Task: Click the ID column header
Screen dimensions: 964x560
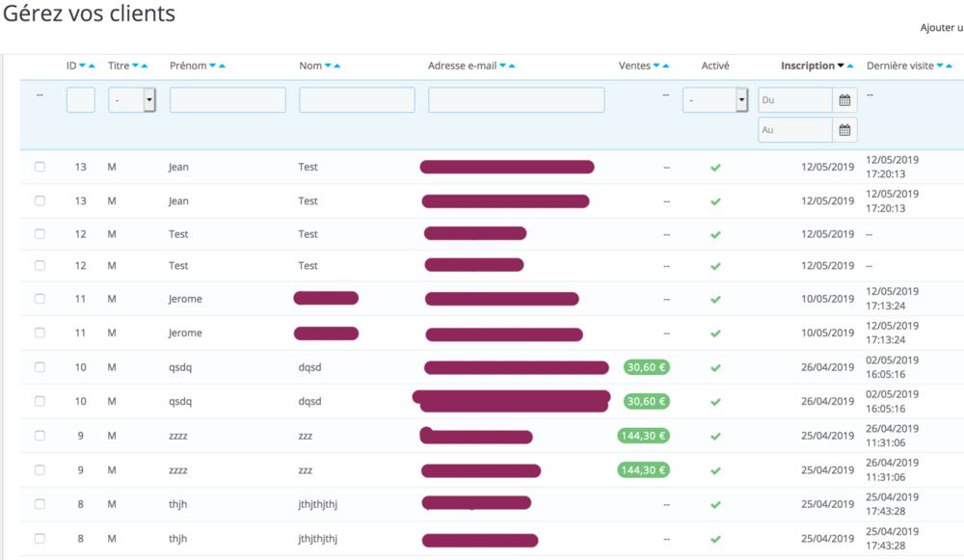Action: point(71,66)
